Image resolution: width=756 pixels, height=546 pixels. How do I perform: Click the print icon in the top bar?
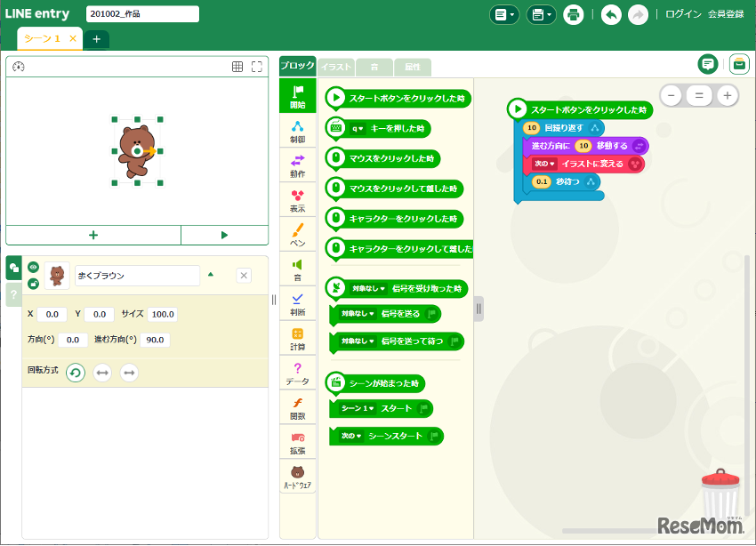click(575, 15)
